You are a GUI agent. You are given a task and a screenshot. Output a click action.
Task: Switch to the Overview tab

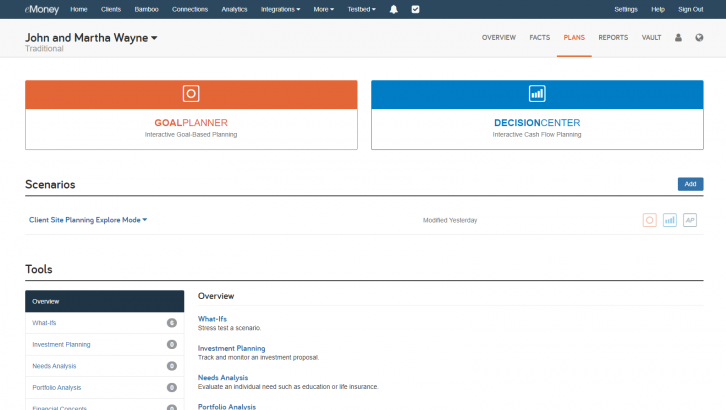point(499,37)
